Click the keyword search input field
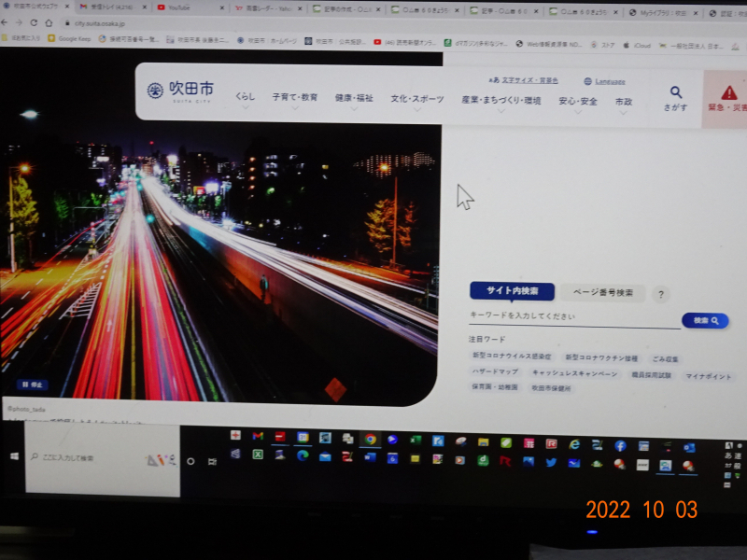The width and height of the screenshot is (747, 560). tap(574, 318)
